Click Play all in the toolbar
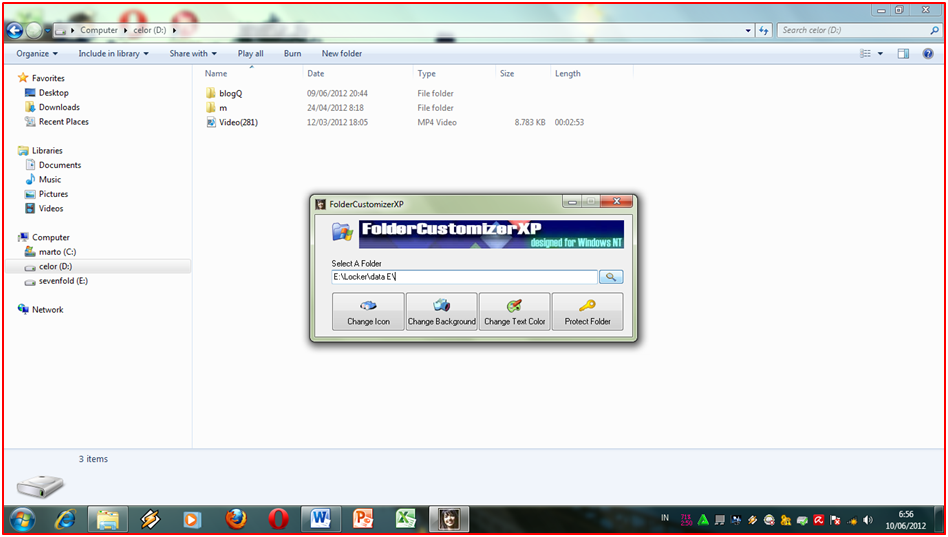The image size is (948, 537). (x=250, y=54)
